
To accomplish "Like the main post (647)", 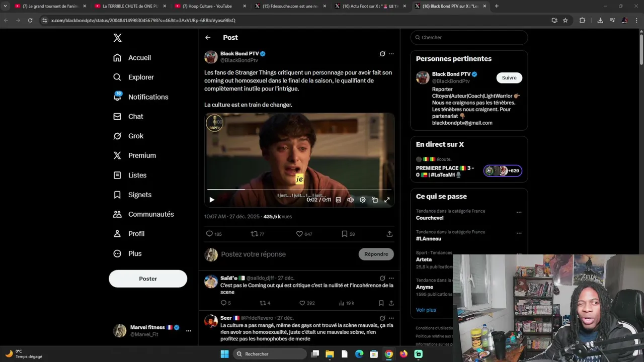I will pos(304,234).
